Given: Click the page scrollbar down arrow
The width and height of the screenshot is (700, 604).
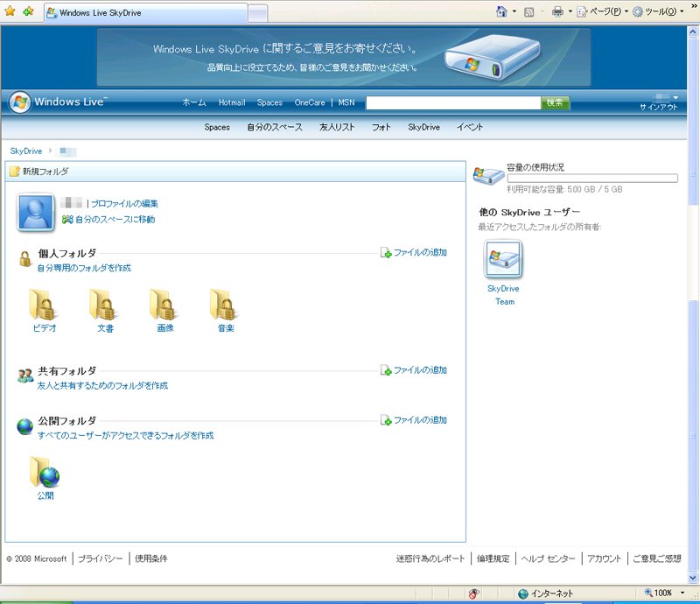Looking at the screenshot, I should [693, 578].
